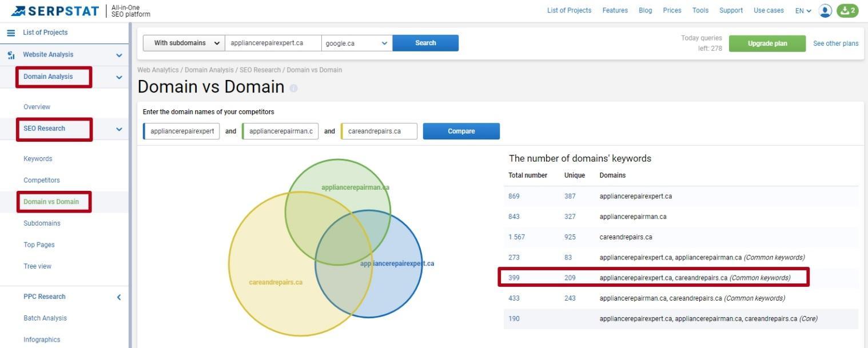868x348 pixels.
Task: Open Subdomains in sidebar
Action: click(x=42, y=223)
